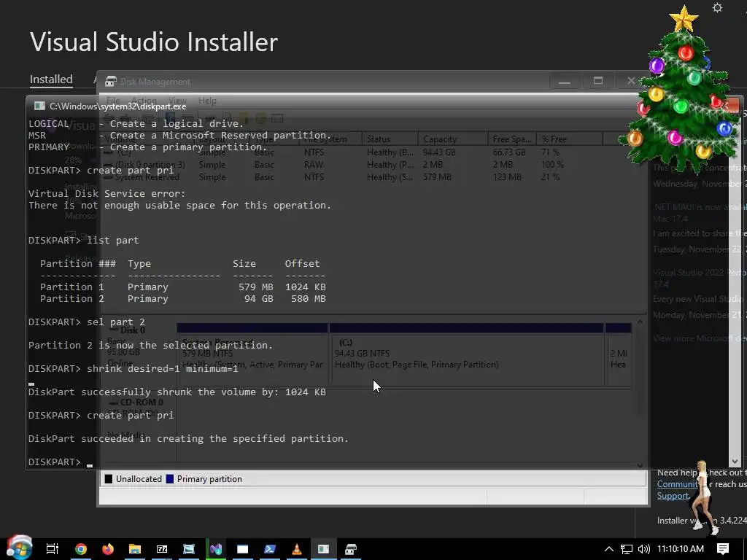Click the blue Primary partition legend swatch
Screen dimensions: 747x560
tap(169, 479)
